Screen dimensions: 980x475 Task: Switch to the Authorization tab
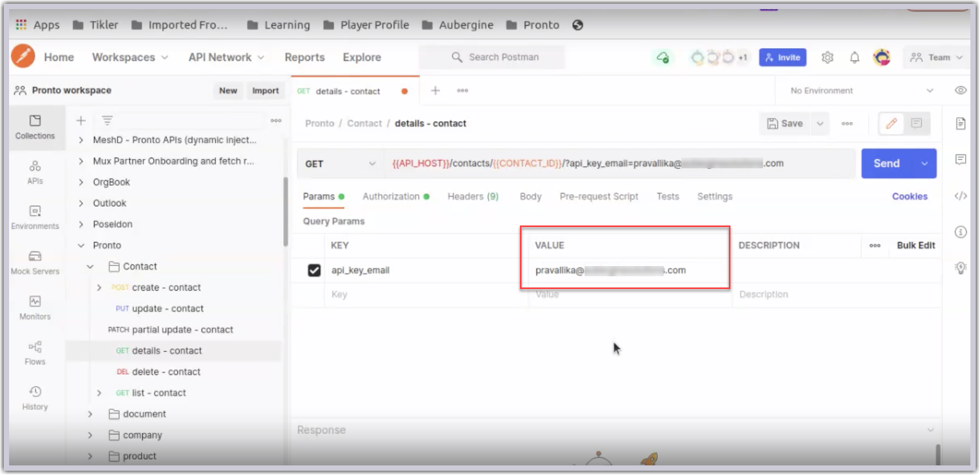tap(396, 197)
